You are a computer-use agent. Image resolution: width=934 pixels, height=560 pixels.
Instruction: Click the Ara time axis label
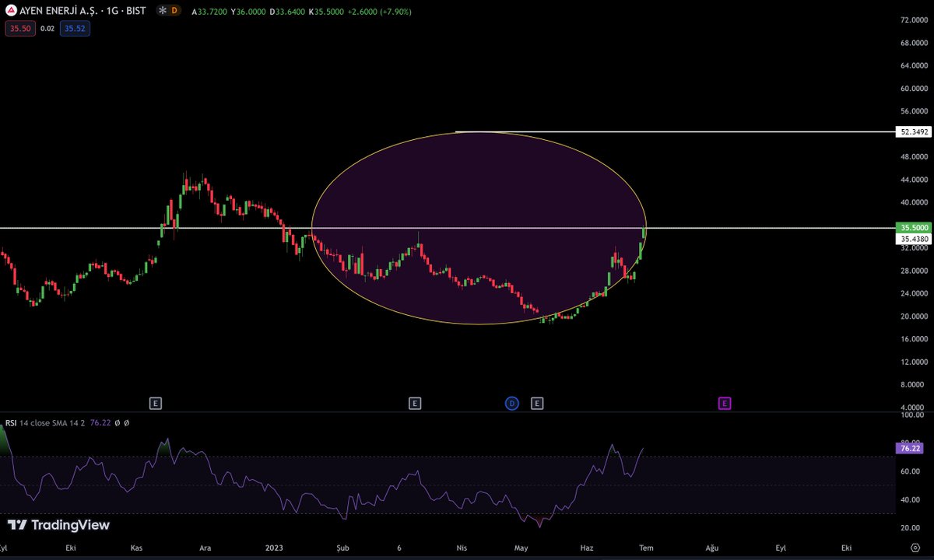tap(205, 548)
